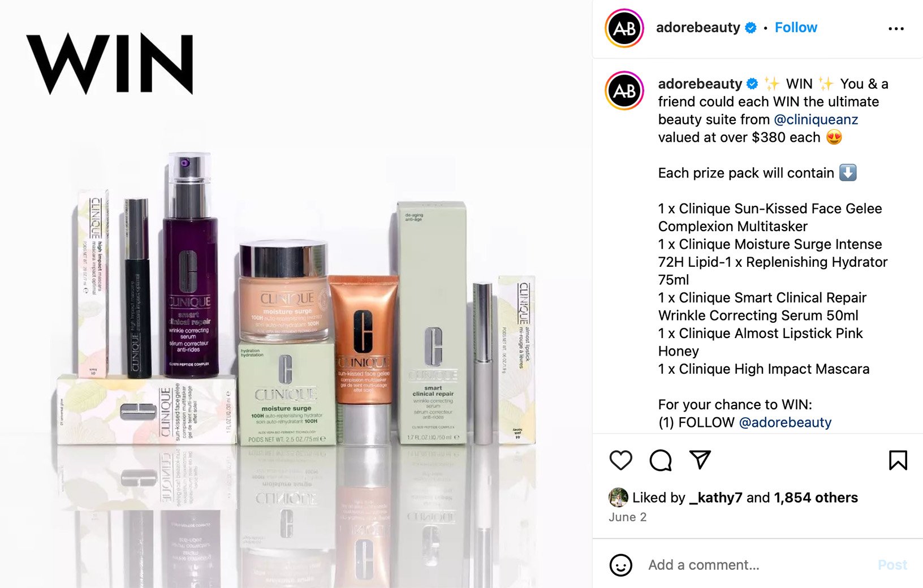Click in the Add a comment field
Screen dimensions: 923x588
click(758, 565)
